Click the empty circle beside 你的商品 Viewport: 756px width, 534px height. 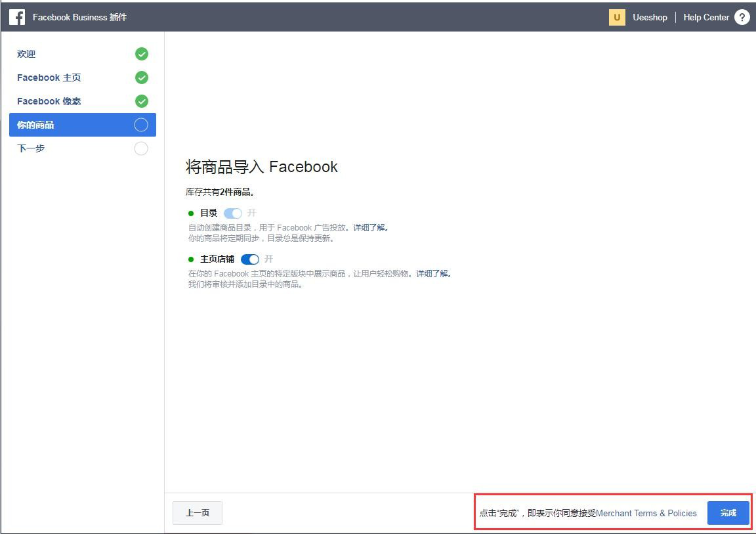[141, 125]
